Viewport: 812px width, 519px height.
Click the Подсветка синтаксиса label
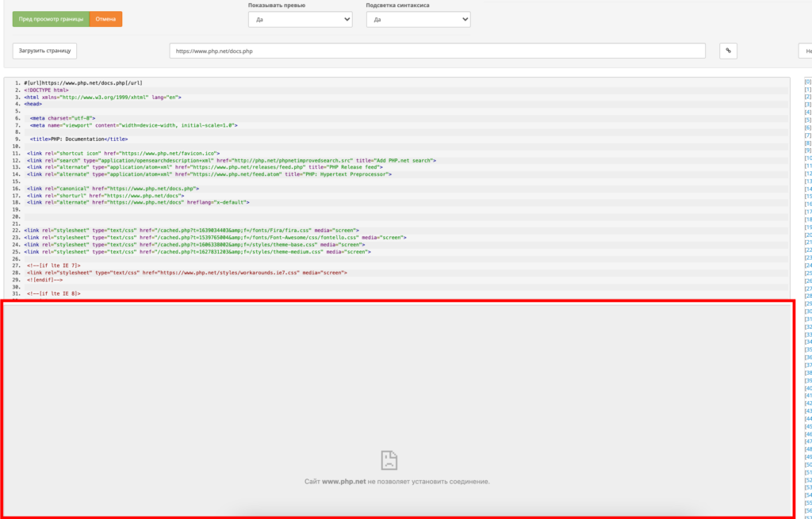(398, 6)
